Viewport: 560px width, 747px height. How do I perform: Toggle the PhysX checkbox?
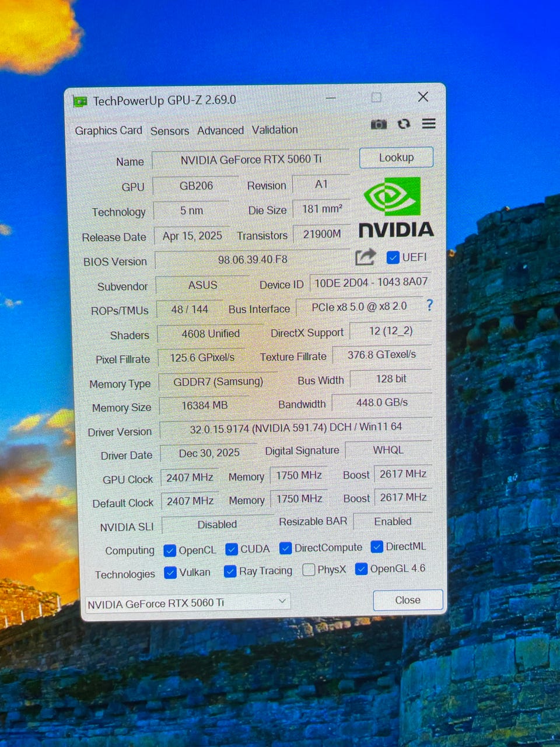coord(309,570)
